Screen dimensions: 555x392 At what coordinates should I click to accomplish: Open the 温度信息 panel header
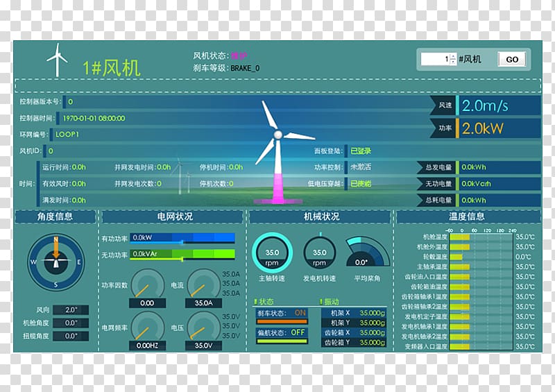(x=468, y=216)
